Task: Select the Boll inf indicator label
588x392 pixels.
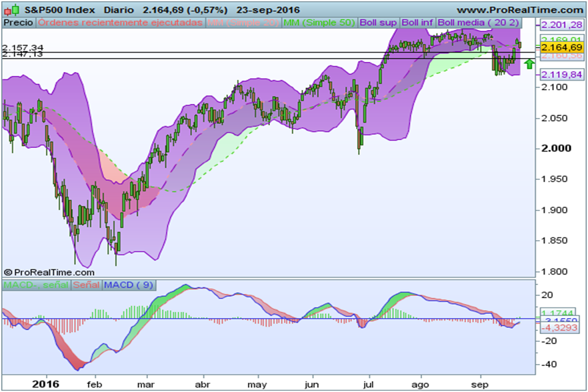Action: pyautogui.click(x=417, y=23)
